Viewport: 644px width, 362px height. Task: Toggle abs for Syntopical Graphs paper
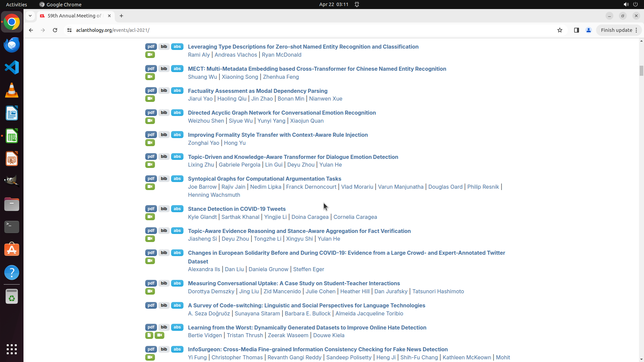[177, 179]
